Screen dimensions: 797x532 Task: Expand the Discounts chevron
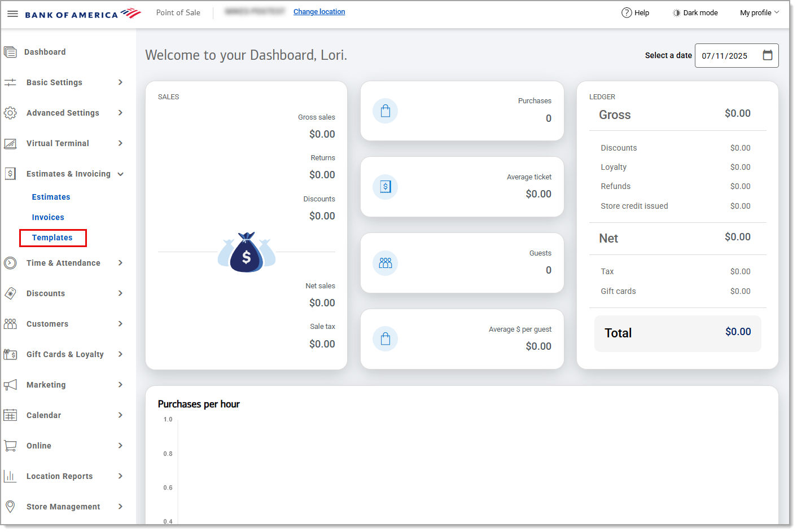[x=120, y=293]
